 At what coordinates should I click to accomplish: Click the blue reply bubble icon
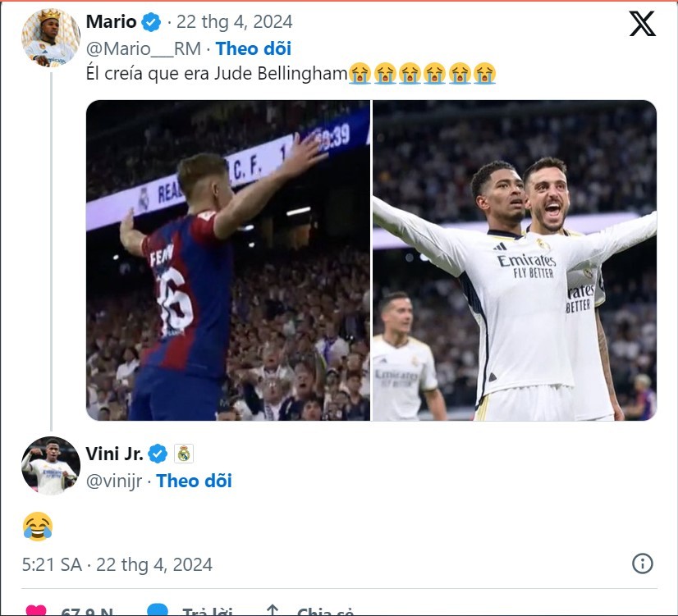coord(158,609)
